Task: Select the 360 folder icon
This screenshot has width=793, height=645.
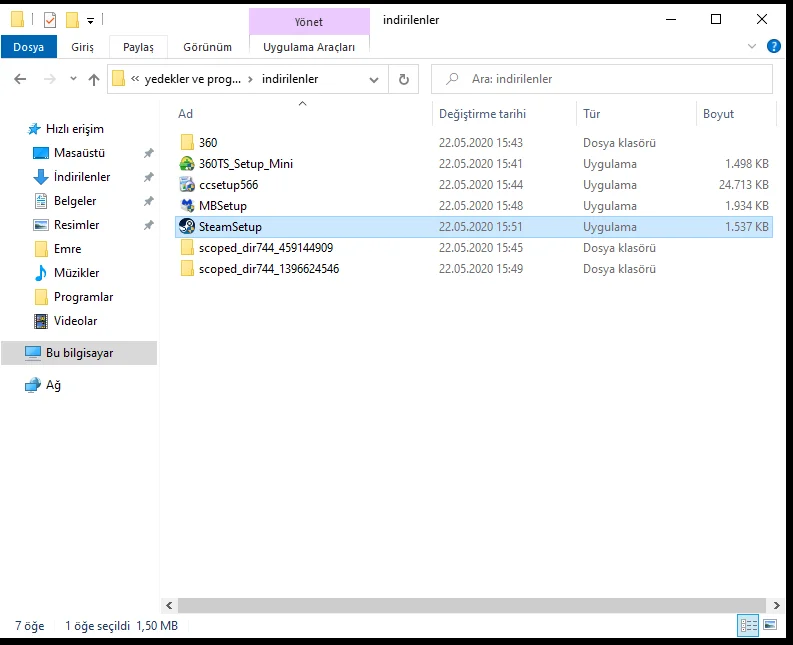Action: (x=187, y=142)
